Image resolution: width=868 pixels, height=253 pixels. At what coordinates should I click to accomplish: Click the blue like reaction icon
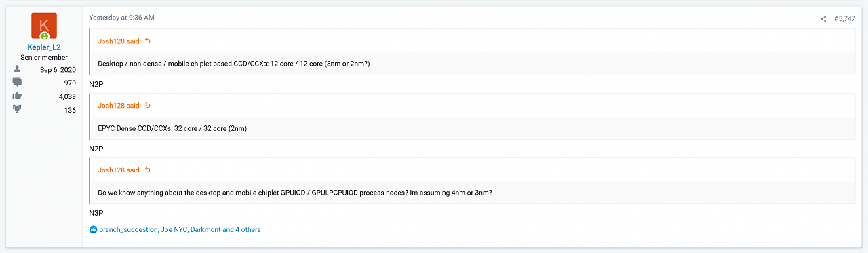click(94, 229)
